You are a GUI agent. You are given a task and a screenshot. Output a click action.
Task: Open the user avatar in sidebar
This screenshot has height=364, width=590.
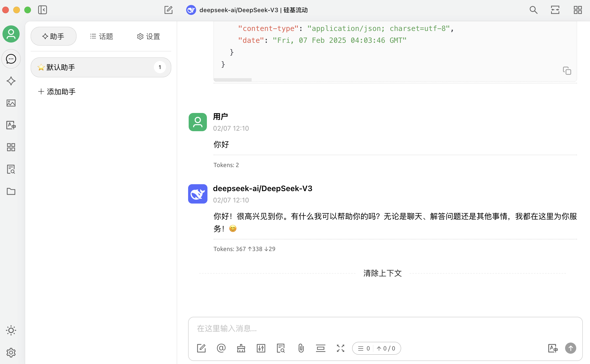click(11, 34)
